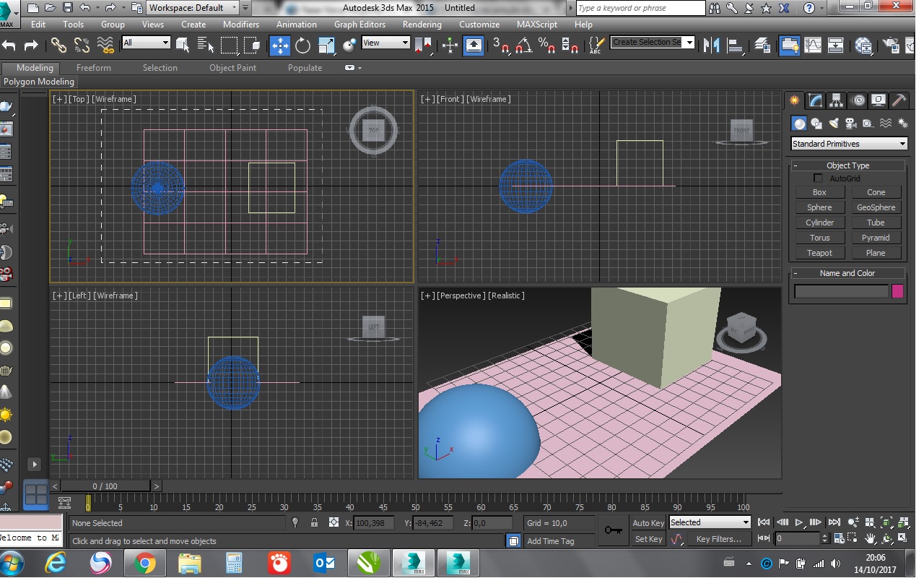Click the Teapot primitive button

pos(819,253)
